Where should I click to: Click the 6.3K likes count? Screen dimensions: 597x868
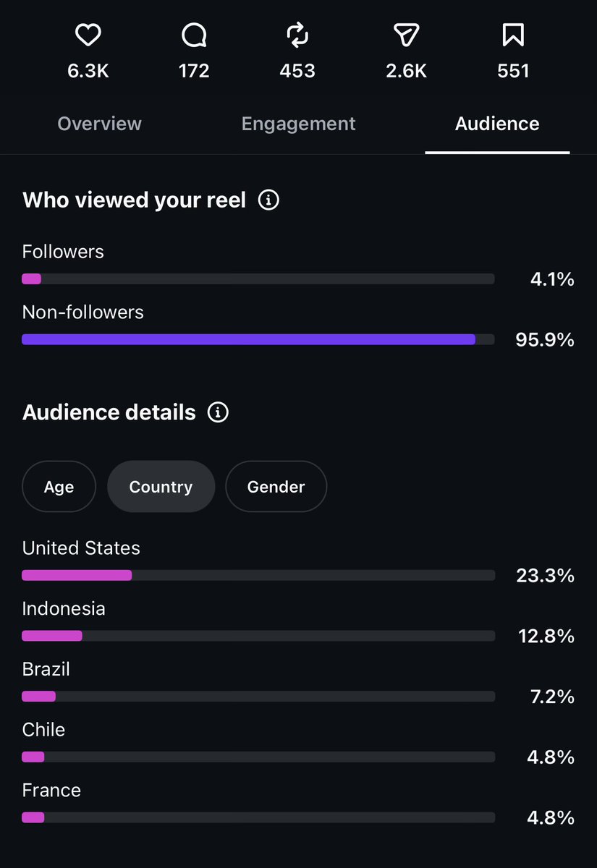[88, 71]
